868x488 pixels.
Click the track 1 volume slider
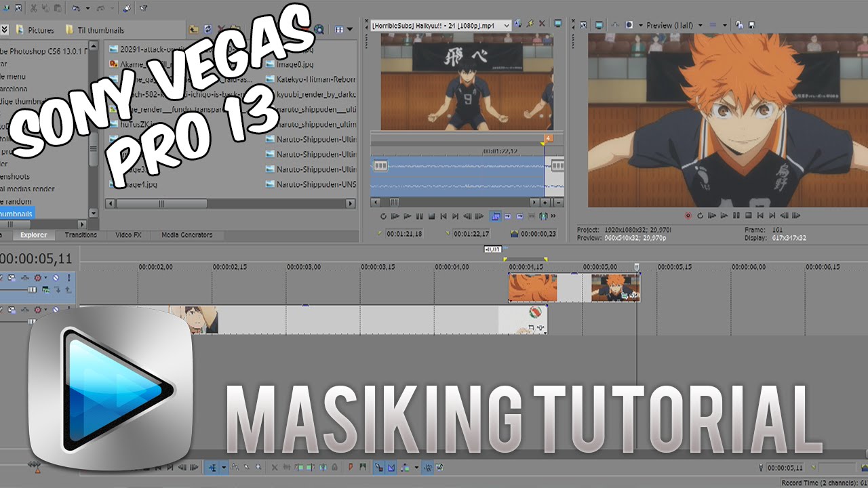point(32,289)
